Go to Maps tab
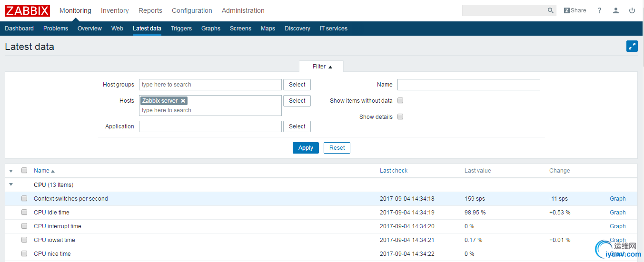 [x=268, y=29]
